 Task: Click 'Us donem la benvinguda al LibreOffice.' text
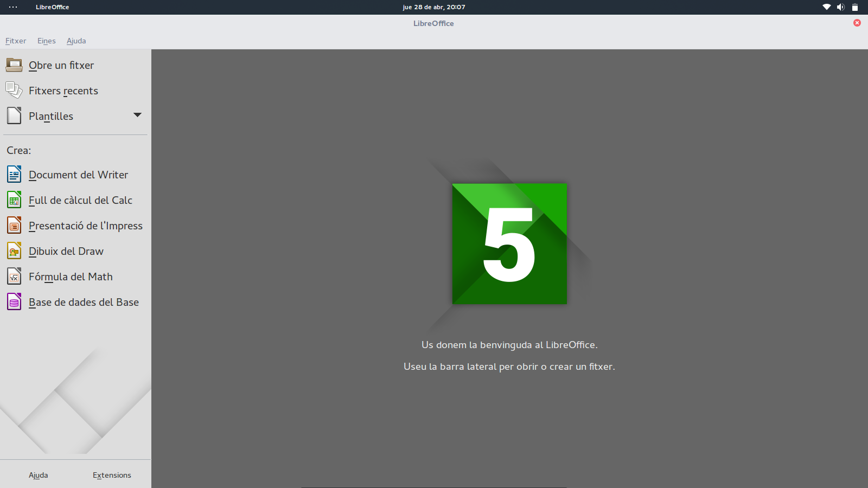[509, 345]
